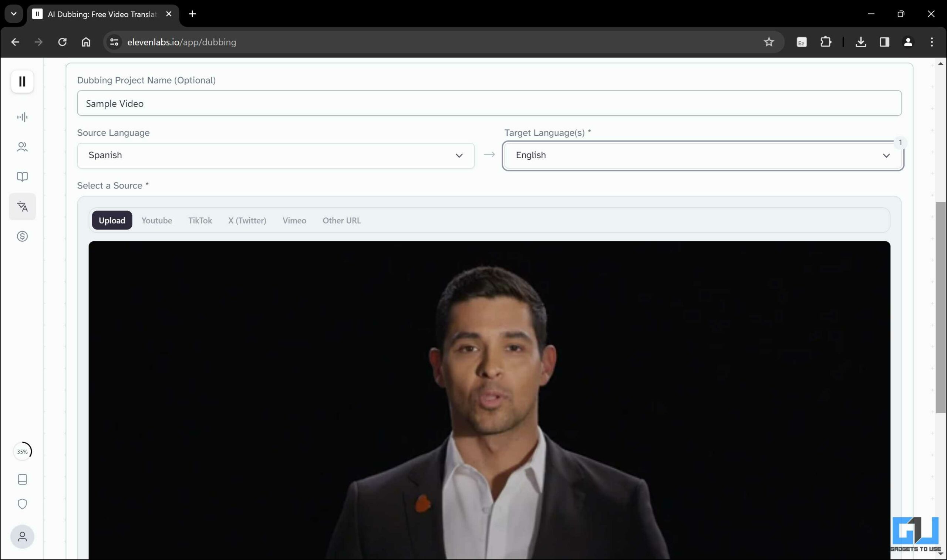Open the user profile avatar icon
This screenshot has height=560, width=947.
22,536
